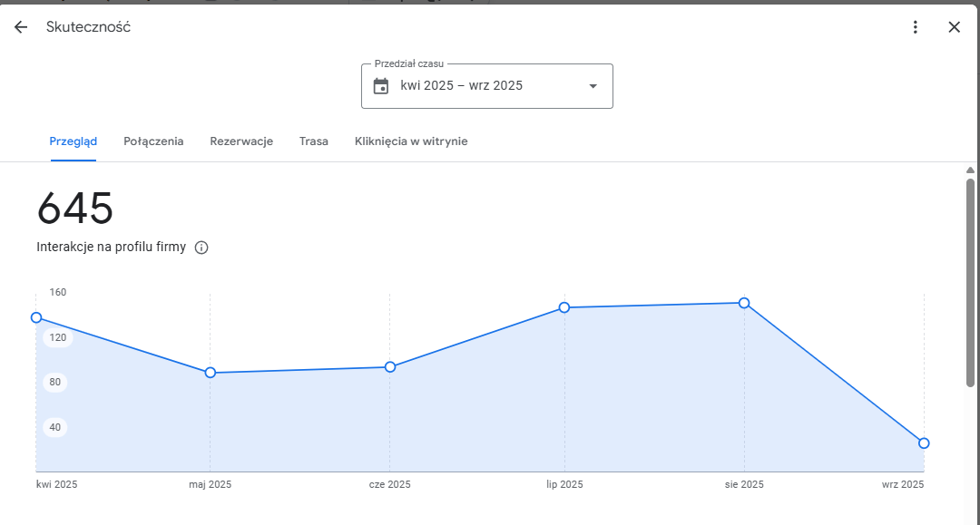Screen dimensions: 980x525
Task: Click the kwi 2025 data point on chart
Action: 36,317
